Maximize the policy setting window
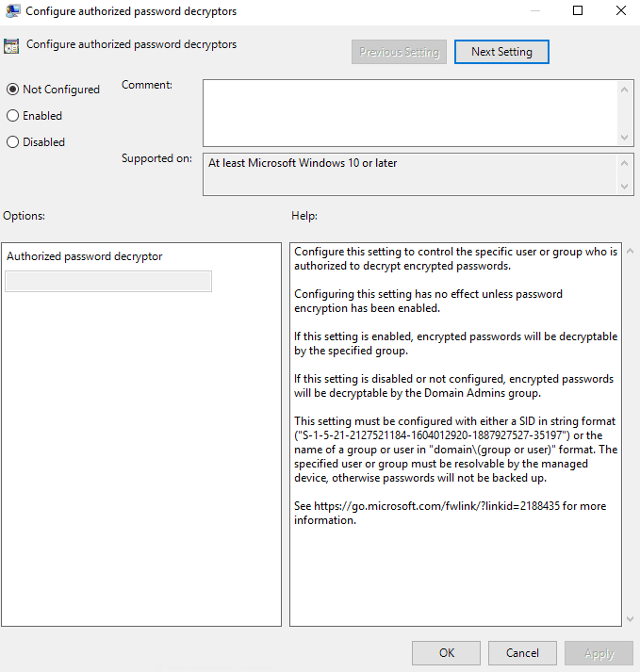Screen dimensions: 640x672 click(x=578, y=11)
